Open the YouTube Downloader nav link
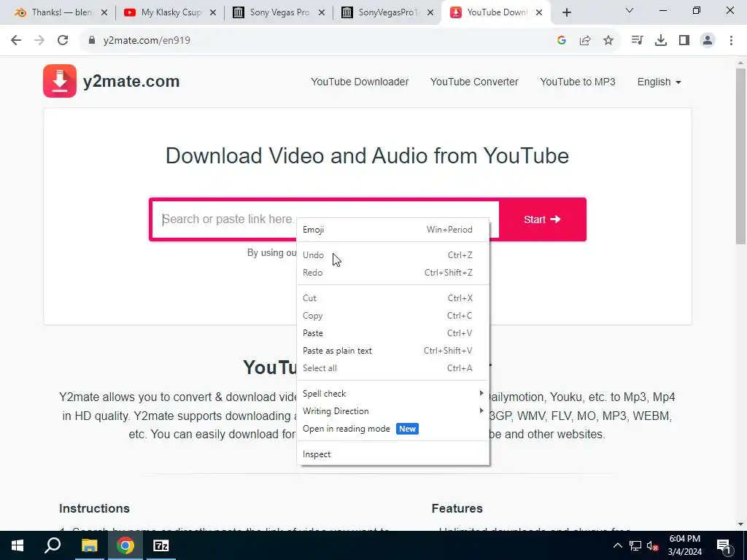Screen dimensions: 747x560 (x=360, y=82)
